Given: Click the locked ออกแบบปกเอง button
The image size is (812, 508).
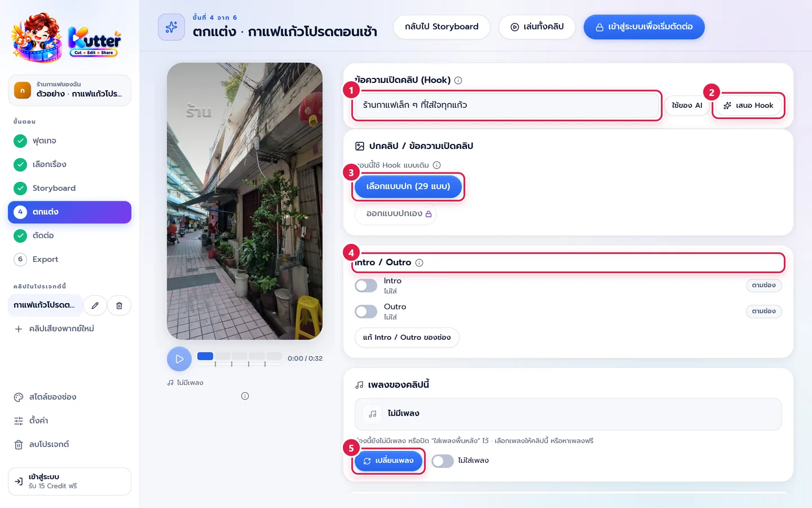Looking at the screenshot, I should click(x=395, y=214).
